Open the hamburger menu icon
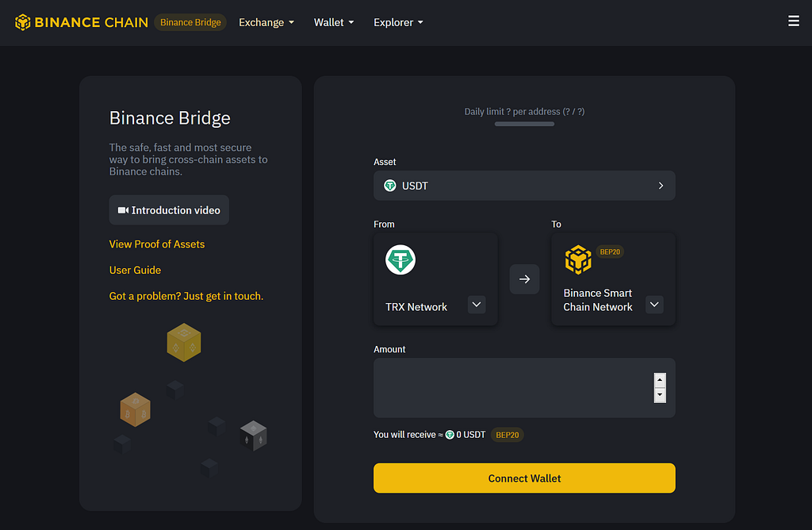The width and height of the screenshot is (812, 530). coord(793,21)
